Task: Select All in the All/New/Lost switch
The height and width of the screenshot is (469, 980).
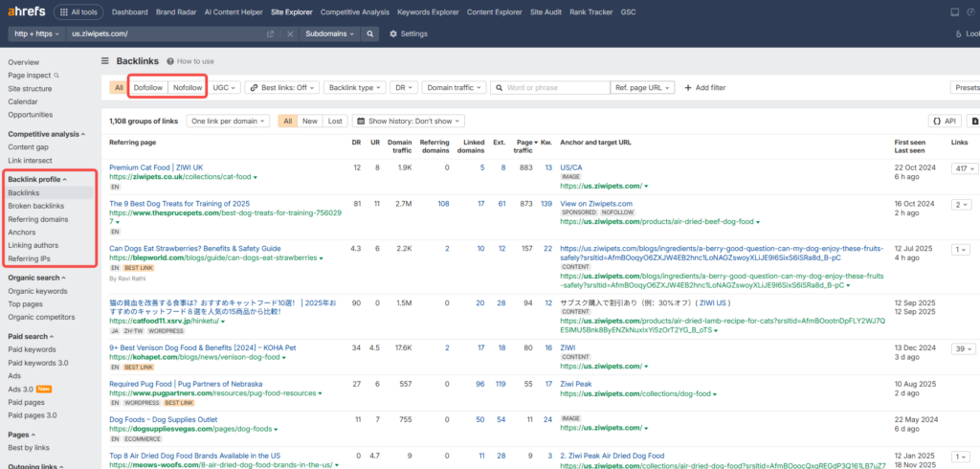Action: pyautogui.click(x=287, y=121)
